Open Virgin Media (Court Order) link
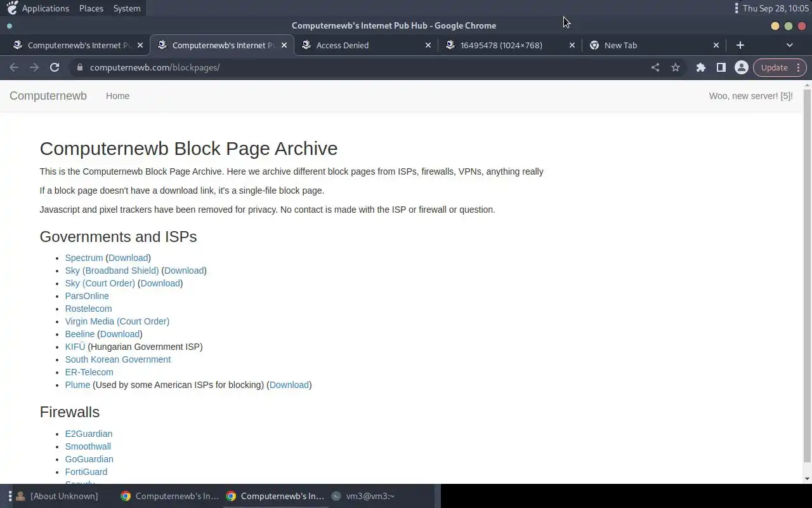Image resolution: width=812 pixels, height=508 pixels. tap(117, 321)
